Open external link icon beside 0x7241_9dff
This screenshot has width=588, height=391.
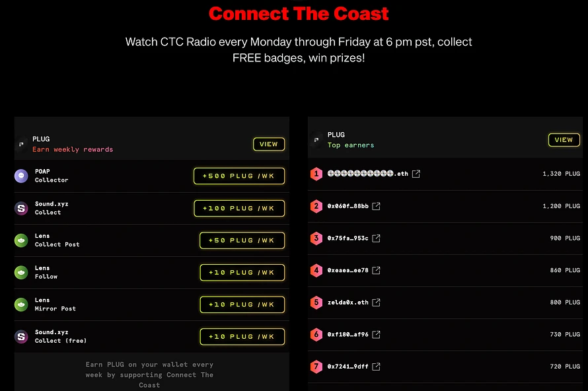click(x=376, y=367)
